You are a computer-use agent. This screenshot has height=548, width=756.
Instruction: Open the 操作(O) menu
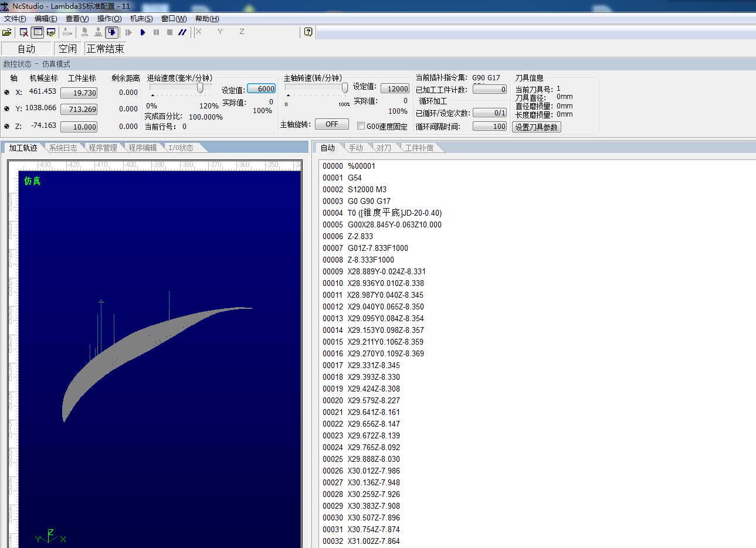109,19
